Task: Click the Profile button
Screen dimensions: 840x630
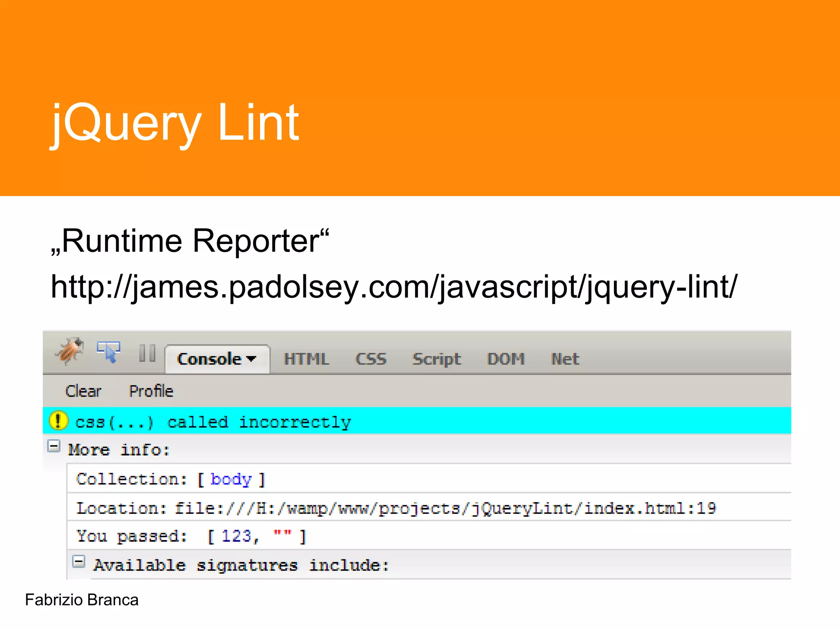Action: (x=151, y=391)
